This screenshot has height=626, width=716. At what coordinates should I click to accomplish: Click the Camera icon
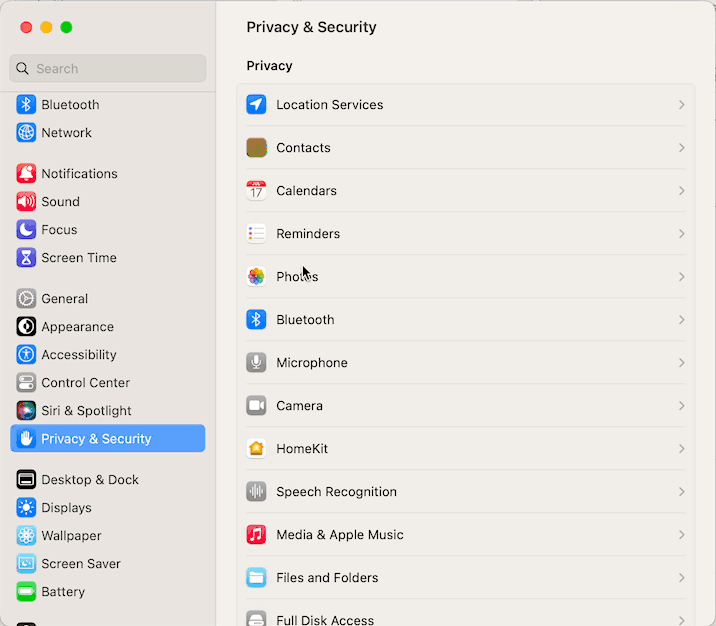point(256,406)
